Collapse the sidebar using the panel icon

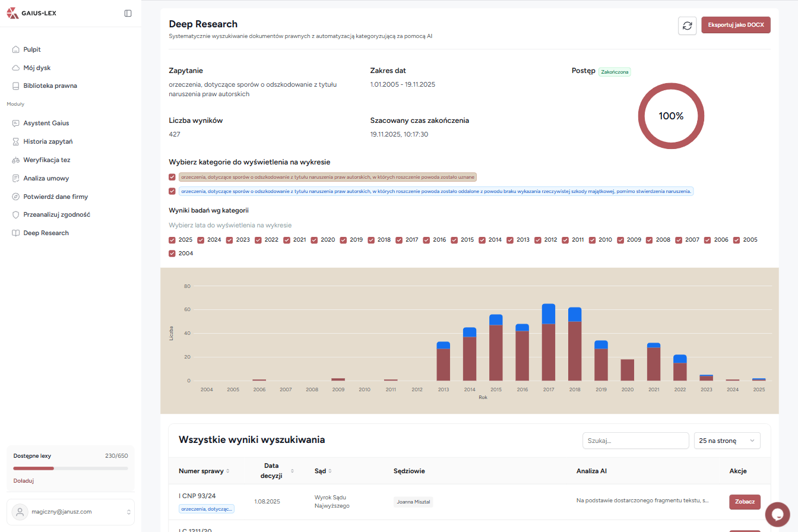128,13
